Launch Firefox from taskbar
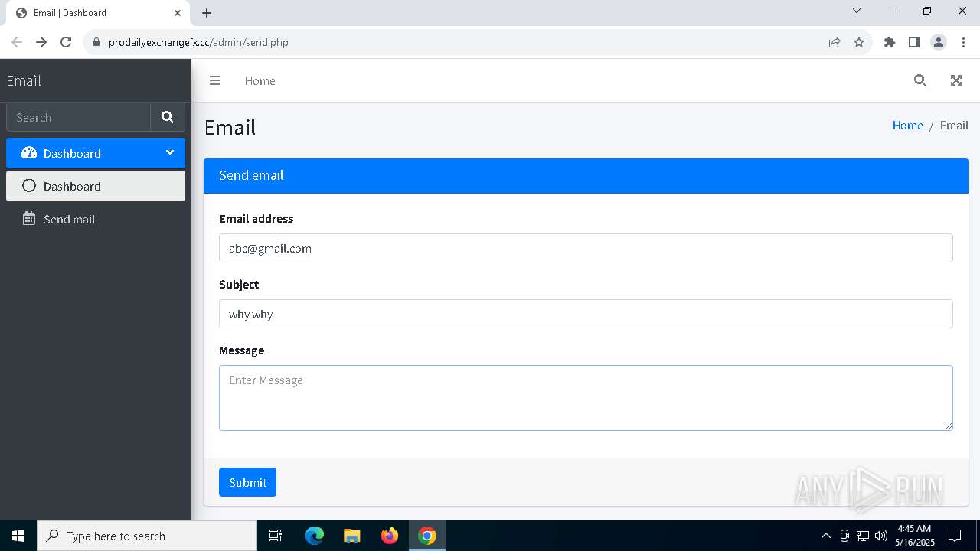Image resolution: width=980 pixels, height=551 pixels. (390, 536)
